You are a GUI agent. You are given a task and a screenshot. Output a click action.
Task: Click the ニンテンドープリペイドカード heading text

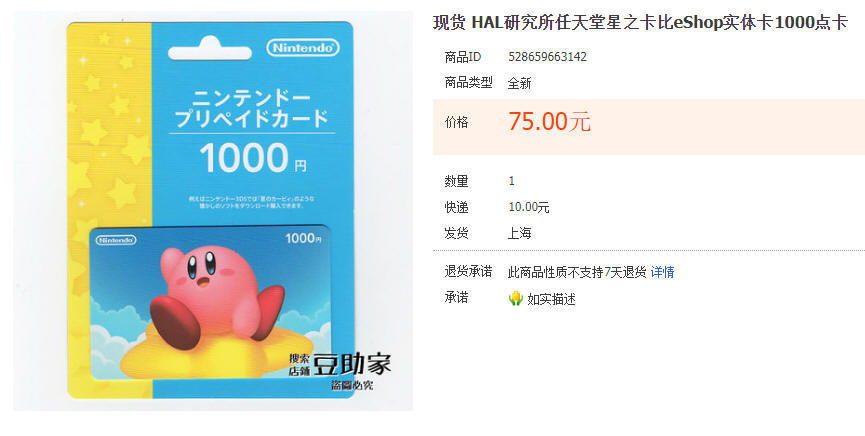pos(252,109)
